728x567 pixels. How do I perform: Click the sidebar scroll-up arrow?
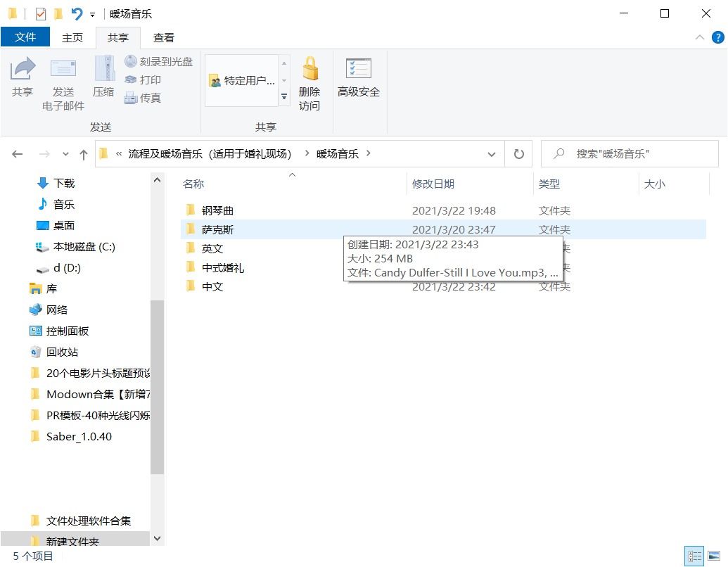click(x=157, y=180)
